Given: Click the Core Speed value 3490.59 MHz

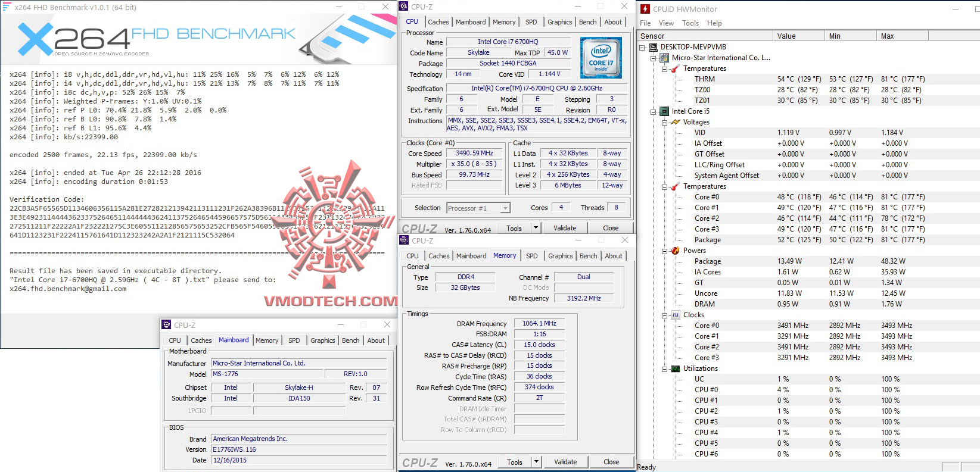Looking at the screenshot, I should coord(474,153).
